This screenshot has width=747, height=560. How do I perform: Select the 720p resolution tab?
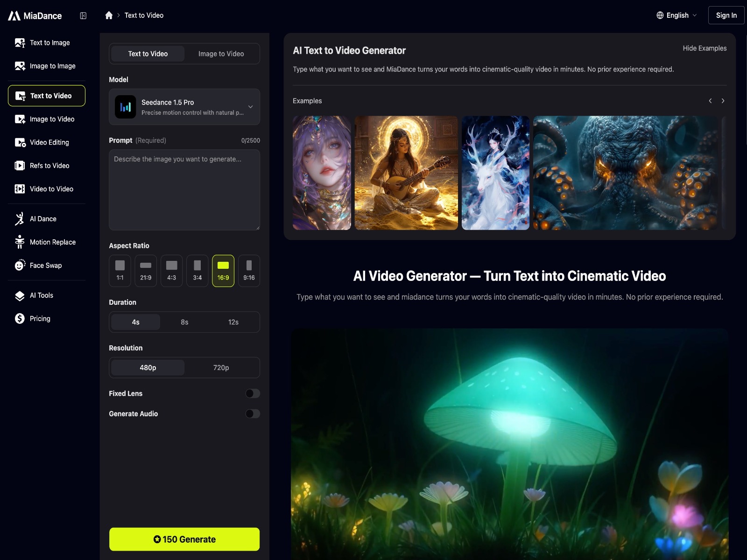(x=221, y=368)
